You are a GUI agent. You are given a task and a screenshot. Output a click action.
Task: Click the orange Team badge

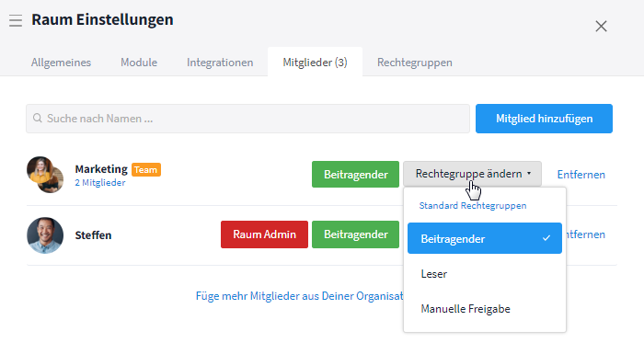pyautogui.click(x=145, y=169)
